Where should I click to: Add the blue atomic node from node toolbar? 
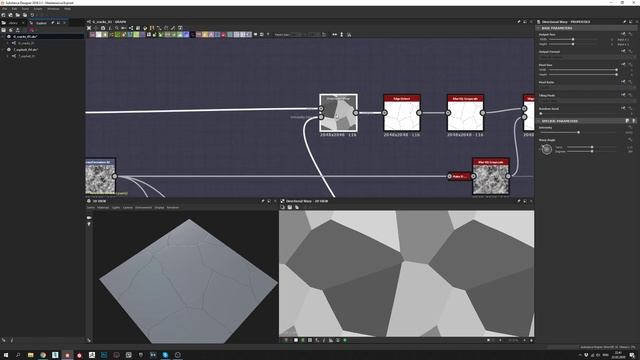(x=186, y=35)
